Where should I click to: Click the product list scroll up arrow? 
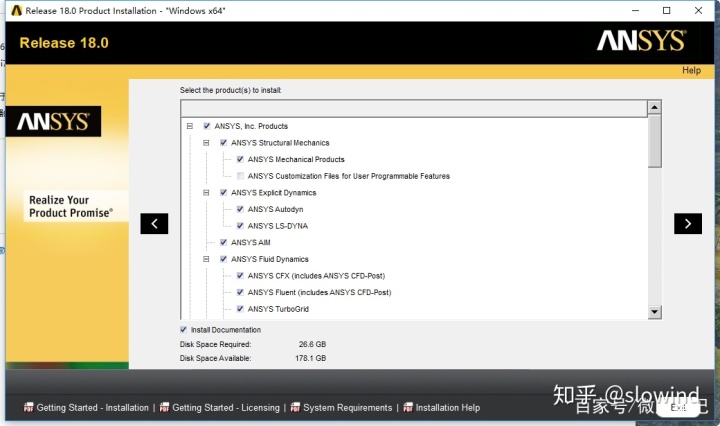(654, 107)
